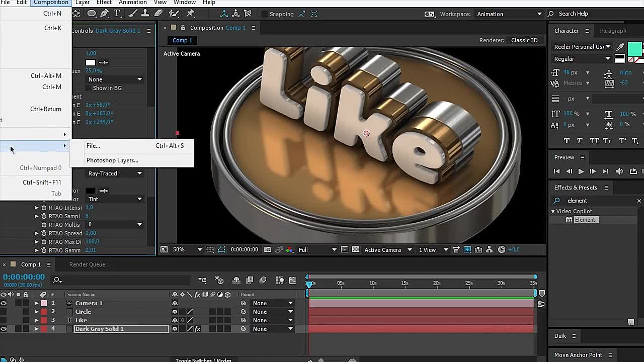Hide the Camera 1 layer
The width and height of the screenshot is (644, 362).
(x=4, y=303)
